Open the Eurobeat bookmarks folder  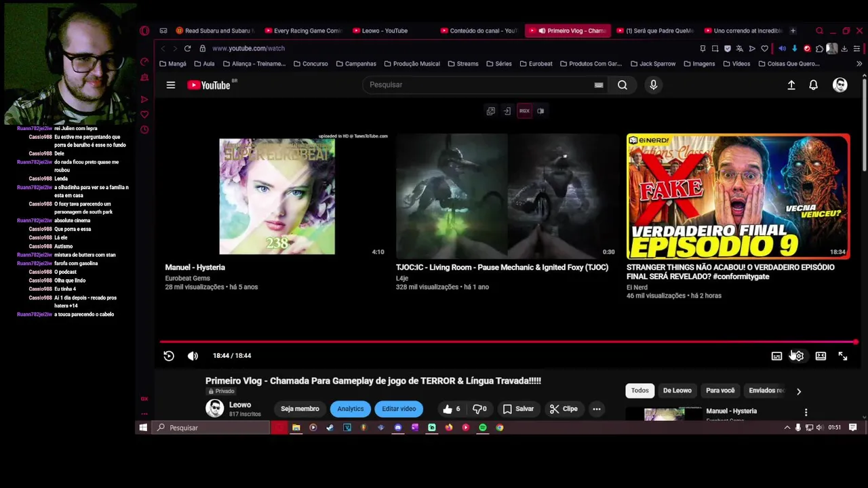tap(536, 64)
